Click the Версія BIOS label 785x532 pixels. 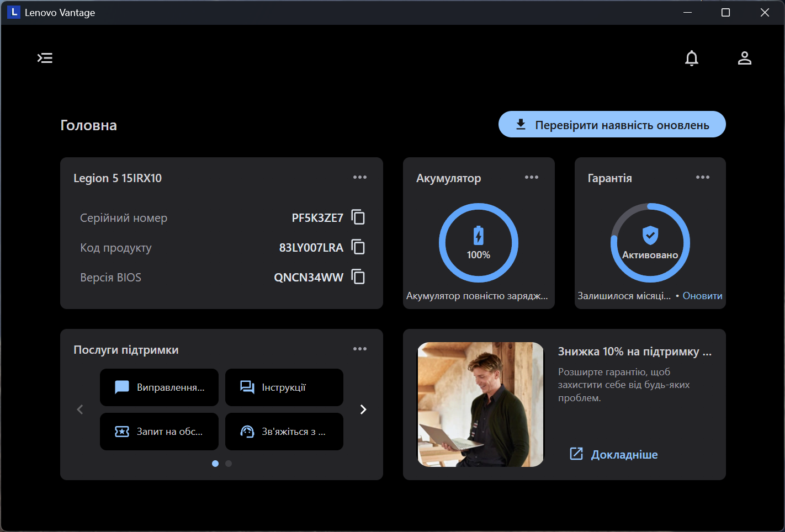111,278
